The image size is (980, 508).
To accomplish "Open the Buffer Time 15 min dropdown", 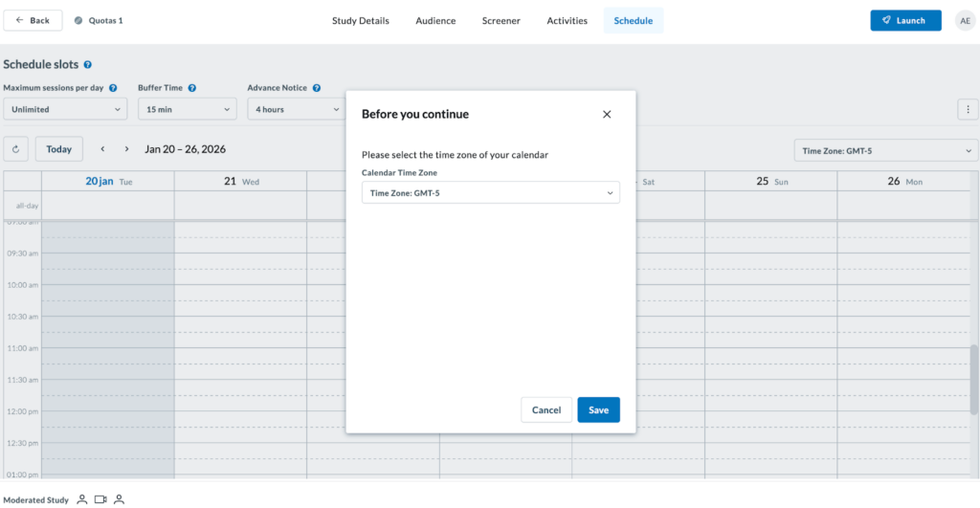I will [187, 110].
